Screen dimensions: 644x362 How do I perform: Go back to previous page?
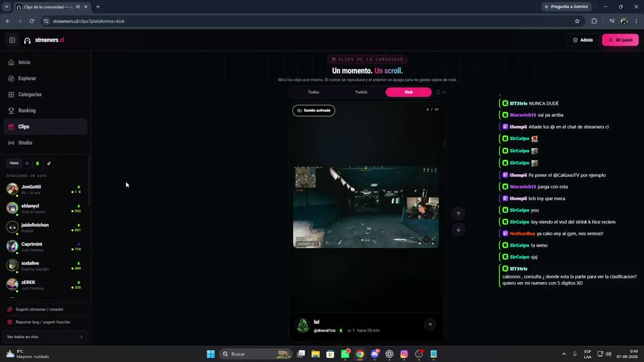8,21
